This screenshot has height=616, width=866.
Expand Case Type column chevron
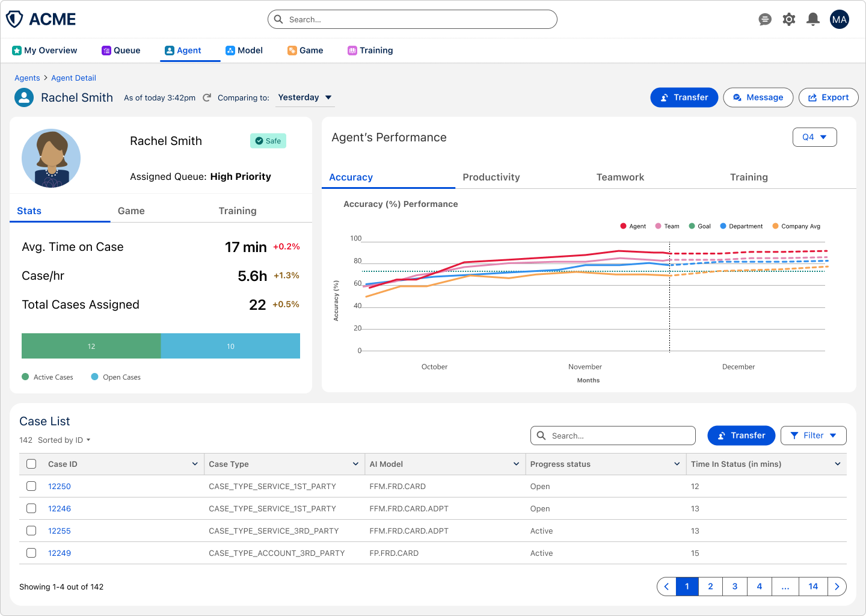(x=355, y=464)
